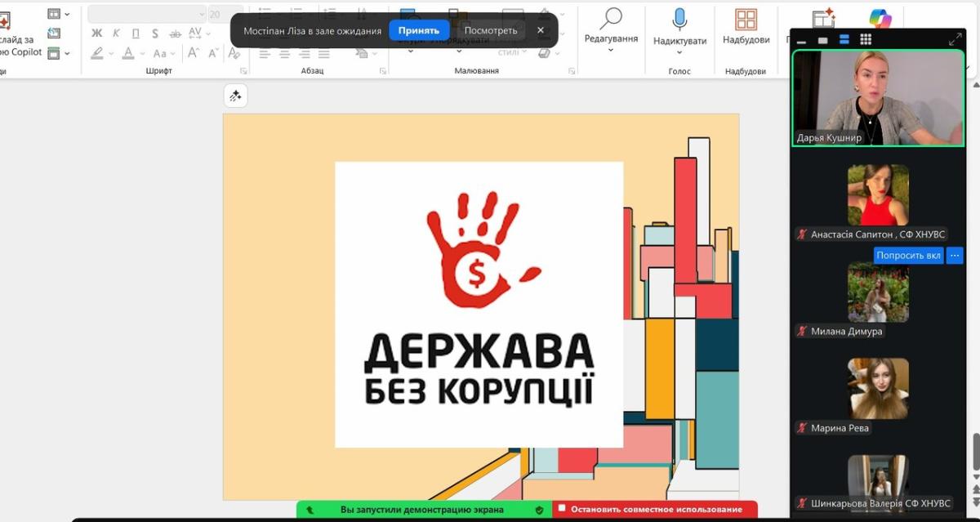Image resolution: width=980 pixels, height=522 pixels.
Task: Click the Copilot icon in ribbon
Action: 880,19
